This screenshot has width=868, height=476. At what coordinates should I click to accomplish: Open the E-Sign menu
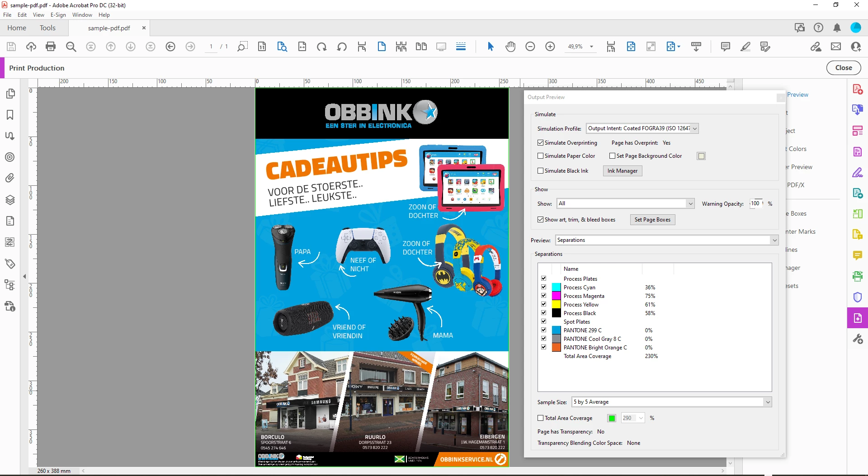coord(58,15)
